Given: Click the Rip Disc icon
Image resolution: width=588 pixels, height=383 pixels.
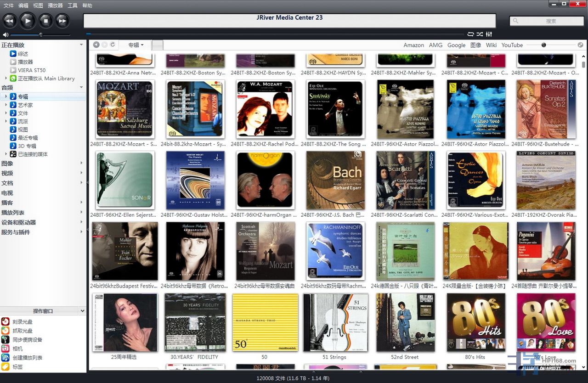Looking at the screenshot, I should click(6, 331).
